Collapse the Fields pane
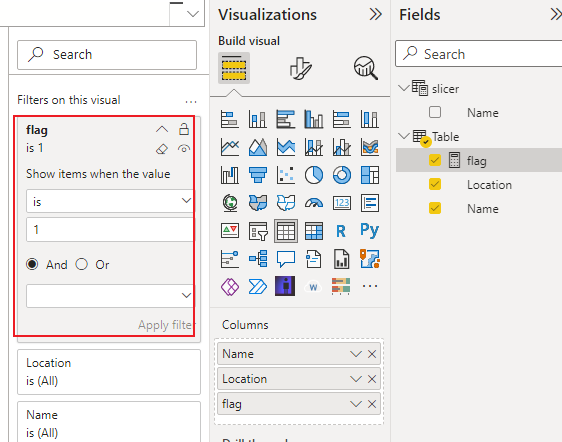562x442 pixels. 556,14
